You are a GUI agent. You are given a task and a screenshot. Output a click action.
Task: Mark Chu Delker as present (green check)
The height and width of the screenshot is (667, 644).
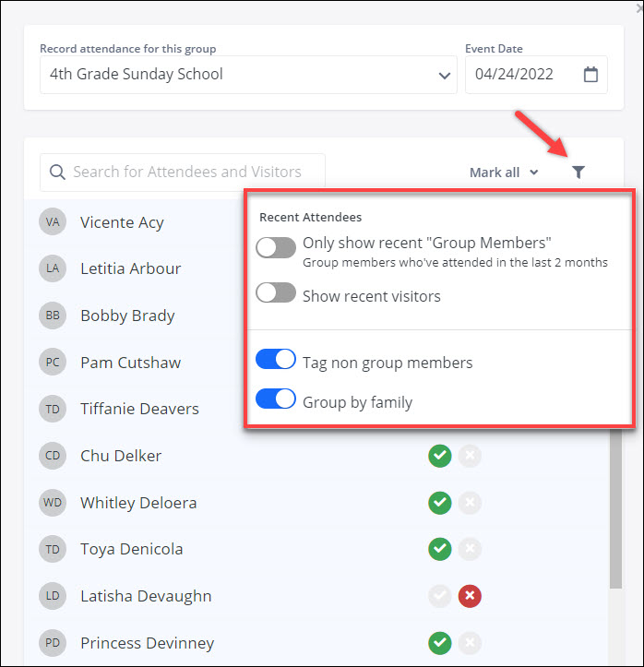click(x=440, y=456)
